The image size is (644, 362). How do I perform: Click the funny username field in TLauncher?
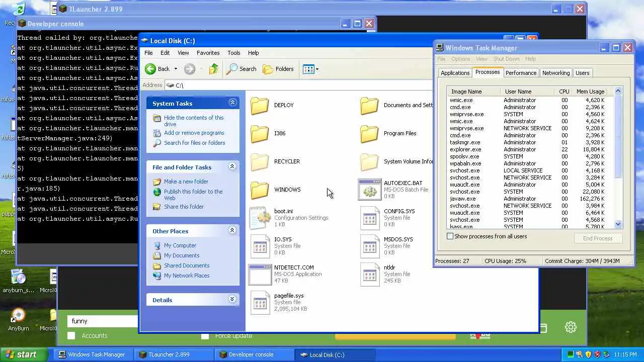tap(103, 321)
